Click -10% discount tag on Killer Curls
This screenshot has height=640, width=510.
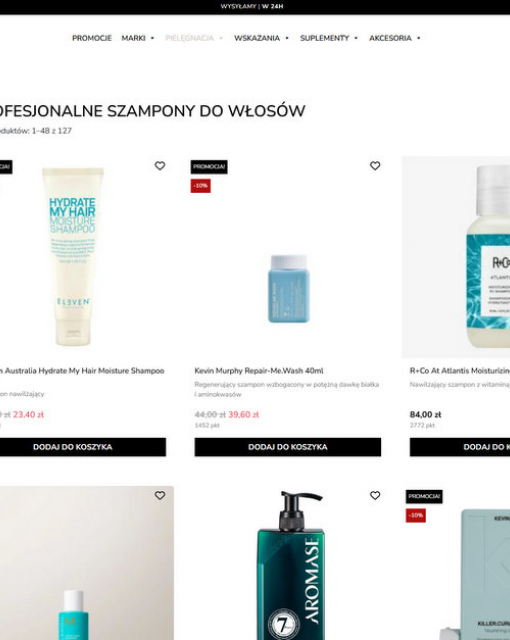pyautogui.click(x=415, y=516)
